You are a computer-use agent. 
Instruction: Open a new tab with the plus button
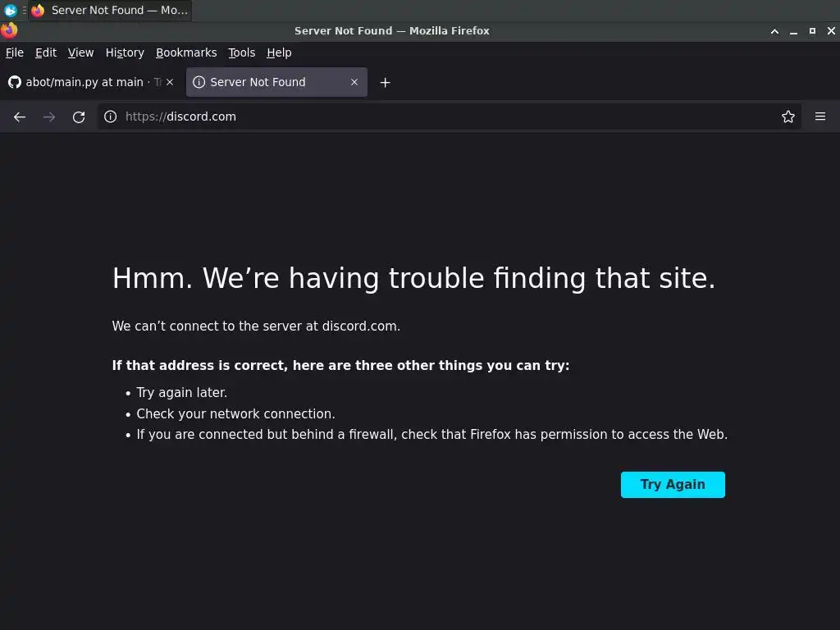(386, 83)
